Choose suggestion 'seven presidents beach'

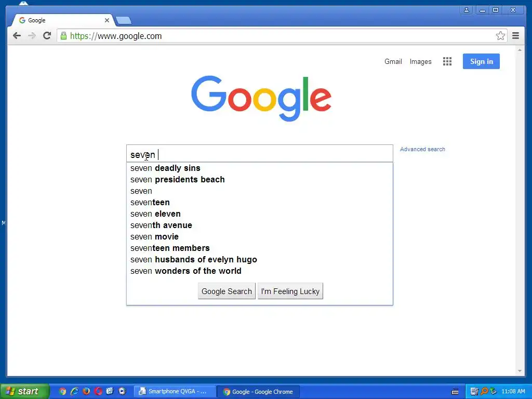260,179
